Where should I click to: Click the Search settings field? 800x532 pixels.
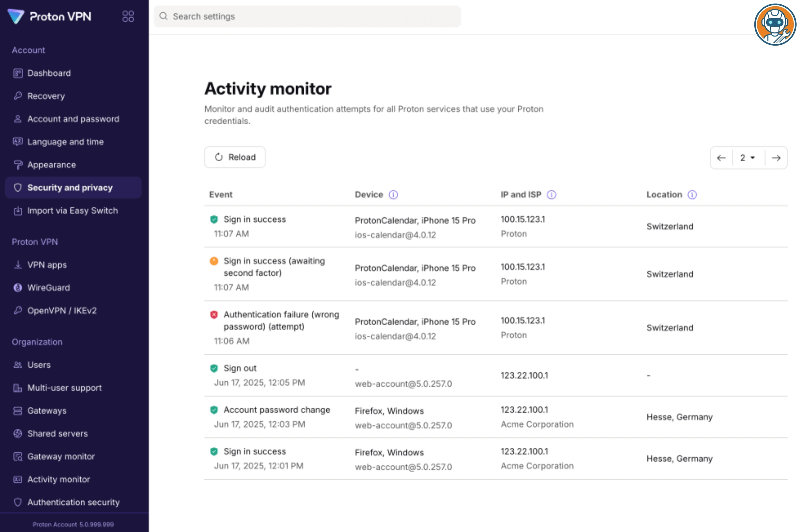pyautogui.click(x=307, y=16)
